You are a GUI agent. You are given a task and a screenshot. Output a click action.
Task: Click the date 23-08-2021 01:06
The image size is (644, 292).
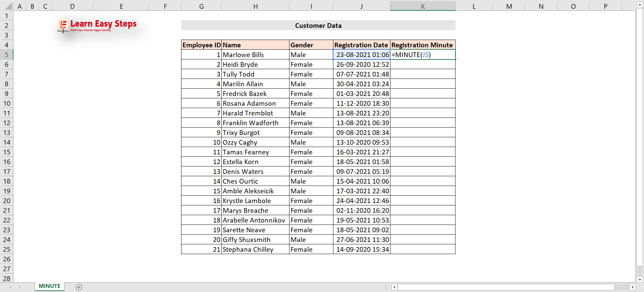(362, 55)
